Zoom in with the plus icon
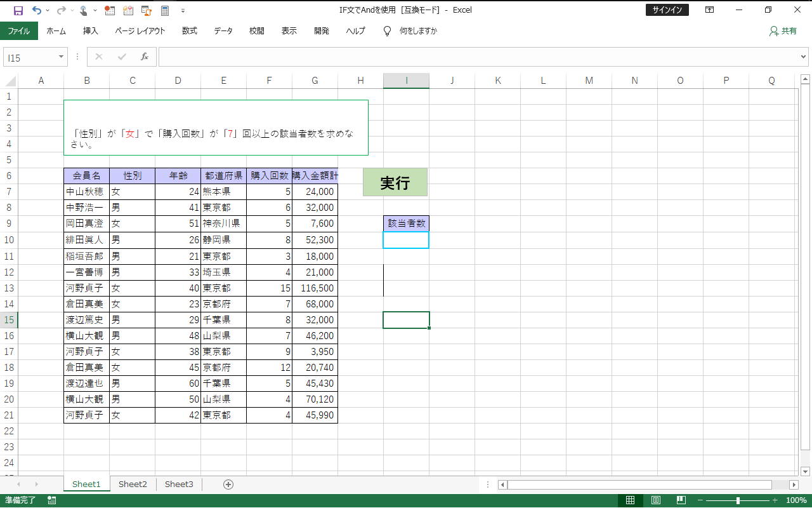The height and width of the screenshot is (508, 812). [775, 500]
